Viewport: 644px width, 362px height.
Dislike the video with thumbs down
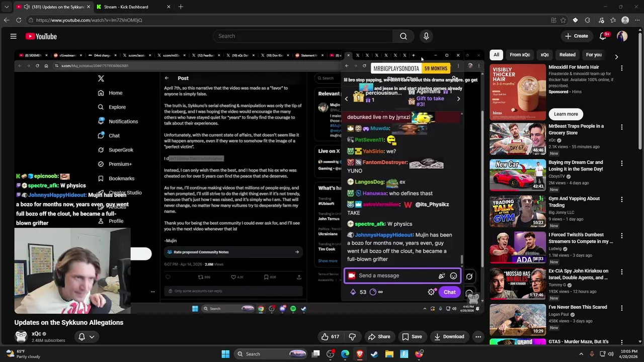[x=353, y=337]
